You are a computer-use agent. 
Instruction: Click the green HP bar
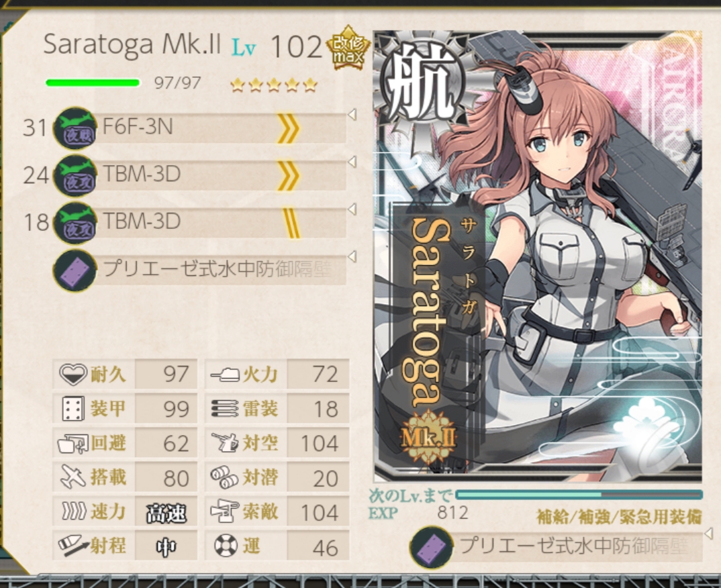point(93,83)
